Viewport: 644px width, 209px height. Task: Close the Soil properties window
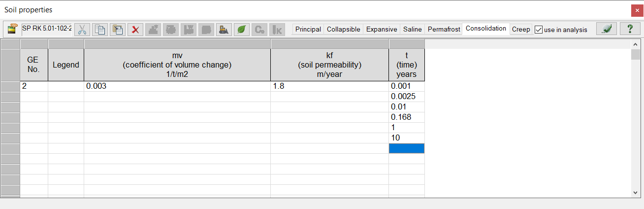tap(637, 10)
